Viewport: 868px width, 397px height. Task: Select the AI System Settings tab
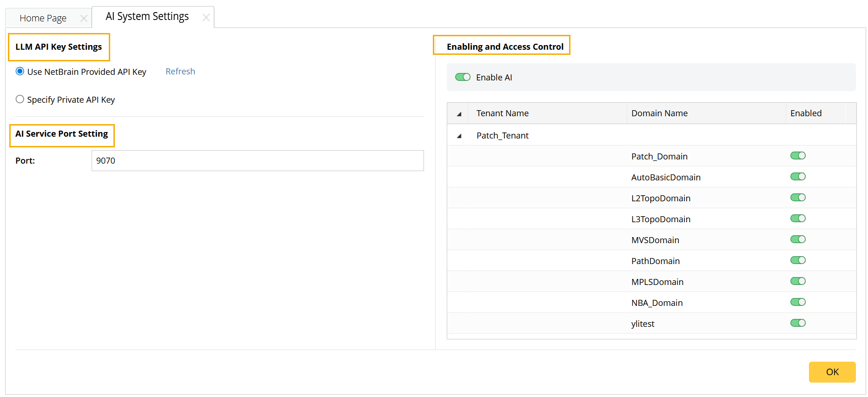[x=147, y=17]
